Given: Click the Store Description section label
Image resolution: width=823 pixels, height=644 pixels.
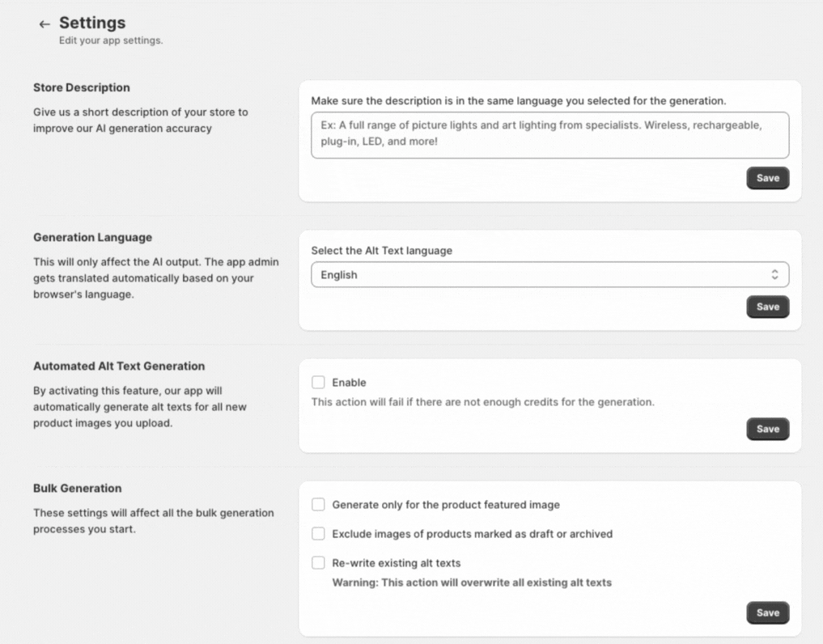Looking at the screenshot, I should pyautogui.click(x=81, y=87).
